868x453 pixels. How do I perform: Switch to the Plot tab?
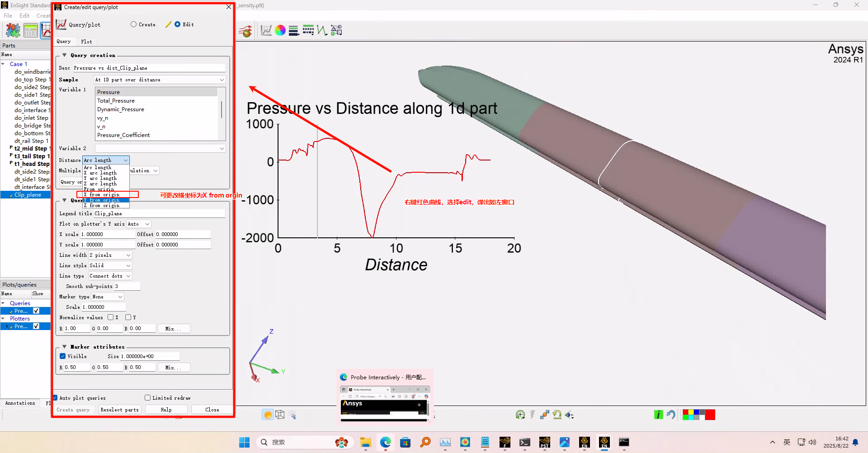(x=86, y=42)
